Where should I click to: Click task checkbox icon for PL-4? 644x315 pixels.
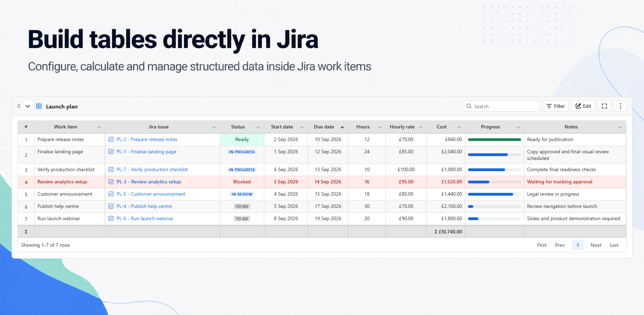point(111,206)
